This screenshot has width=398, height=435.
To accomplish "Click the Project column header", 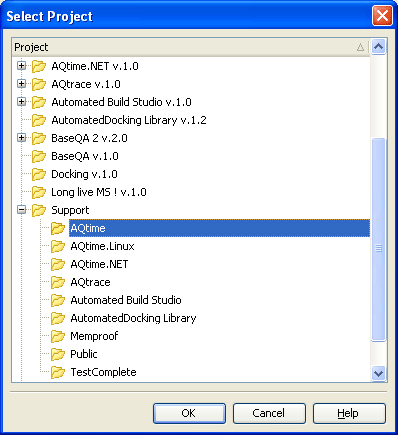I will pyautogui.click(x=191, y=47).
